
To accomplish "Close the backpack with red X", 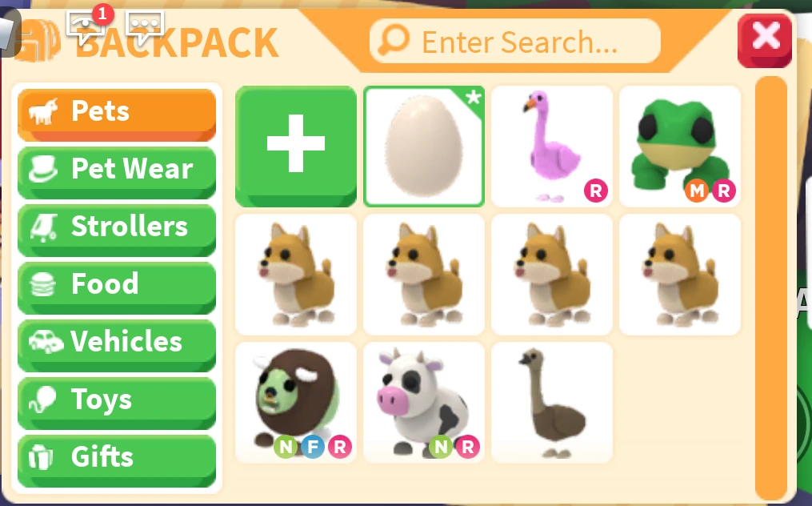I will 765,41.
